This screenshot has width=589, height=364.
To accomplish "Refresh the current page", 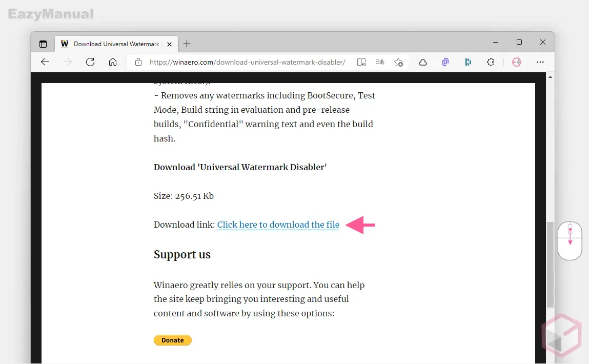I will (x=90, y=62).
